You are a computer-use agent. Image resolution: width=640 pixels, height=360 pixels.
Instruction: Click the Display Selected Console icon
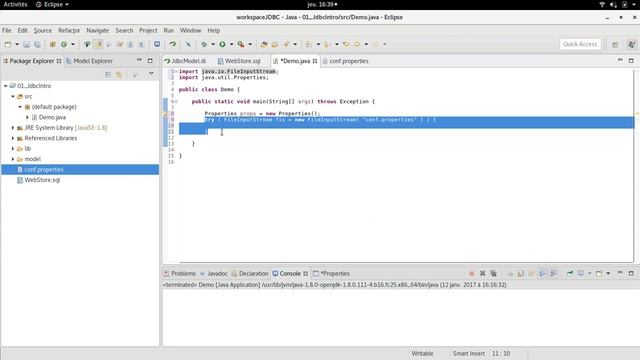[x=580, y=273]
